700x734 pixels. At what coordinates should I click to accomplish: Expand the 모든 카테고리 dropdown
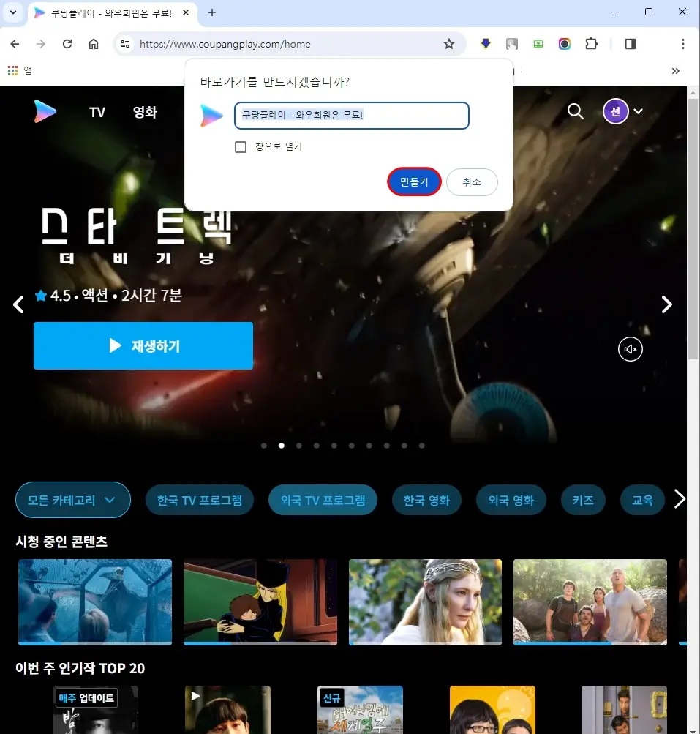[x=72, y=500]
